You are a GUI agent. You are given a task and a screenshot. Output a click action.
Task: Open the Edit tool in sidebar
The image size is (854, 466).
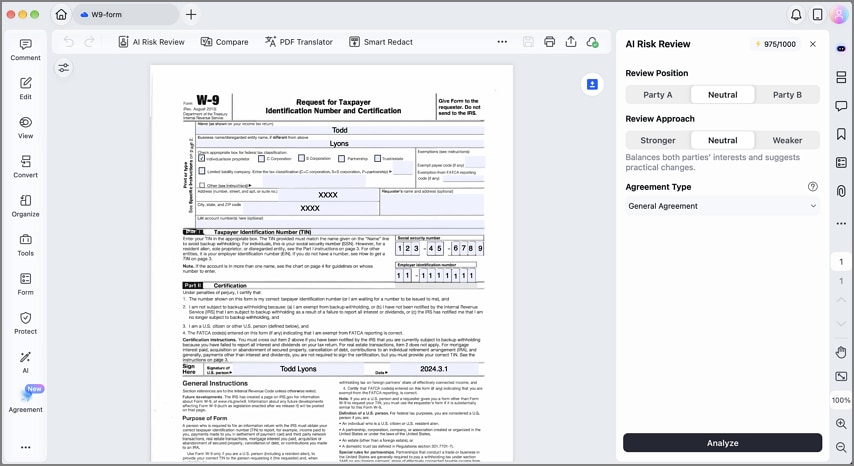point(25,89)
